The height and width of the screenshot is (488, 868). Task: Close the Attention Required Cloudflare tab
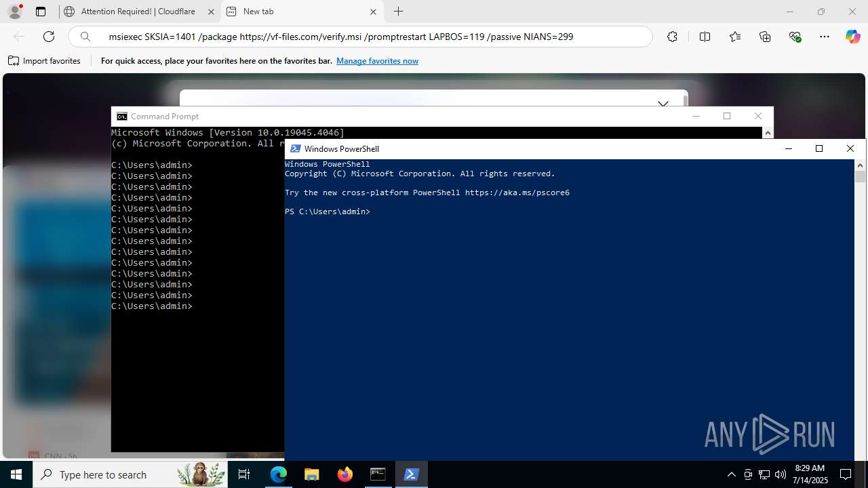(x=210, y=12)
